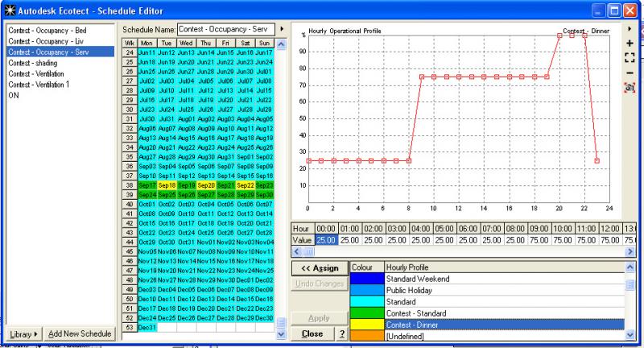Select the Contest - Standard hourly profile
Screen dimensions: 644x348
[505, 313]
